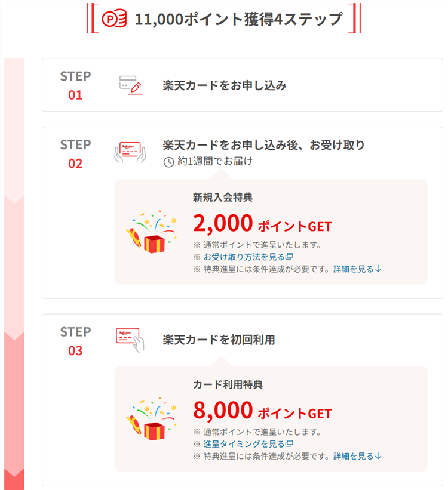
Task: Click the 楽天カードを初回利用 step title
Action: (x=219, y=340)
